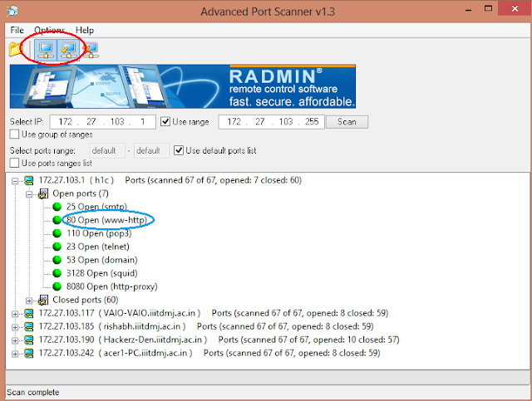This screenshot has height=401, width=532.
Task: Click the monitor with yellow checkmark icon
Action: [68, 50]
